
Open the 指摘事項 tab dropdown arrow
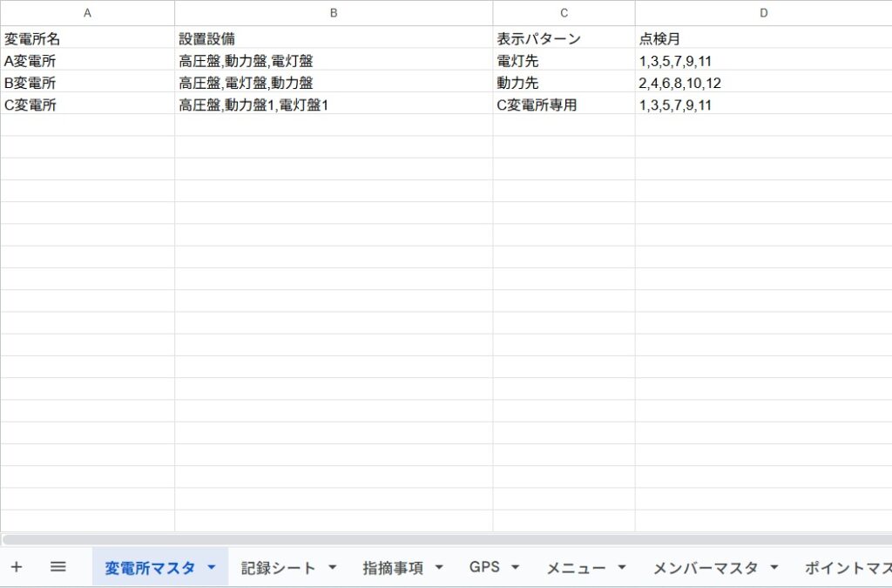[438, 568]
